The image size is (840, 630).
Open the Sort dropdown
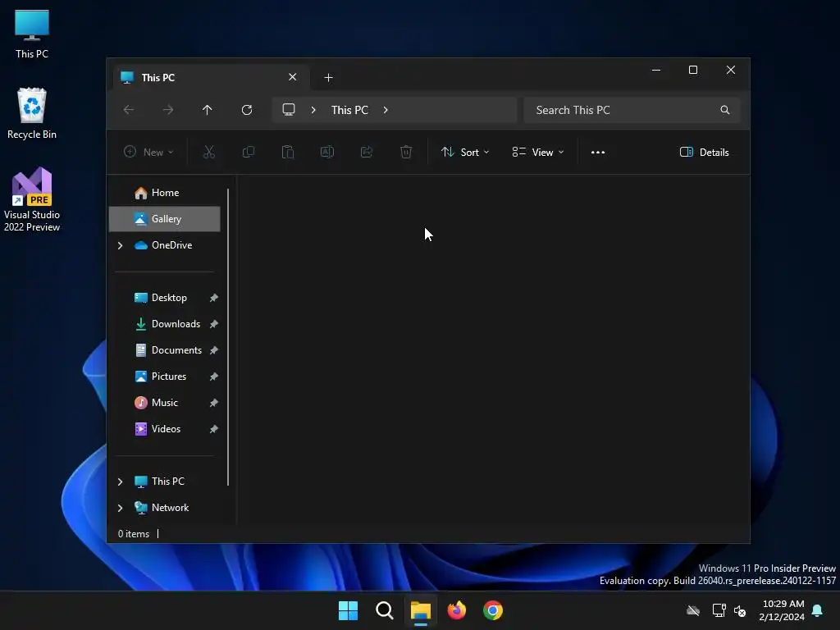point(465,152)
